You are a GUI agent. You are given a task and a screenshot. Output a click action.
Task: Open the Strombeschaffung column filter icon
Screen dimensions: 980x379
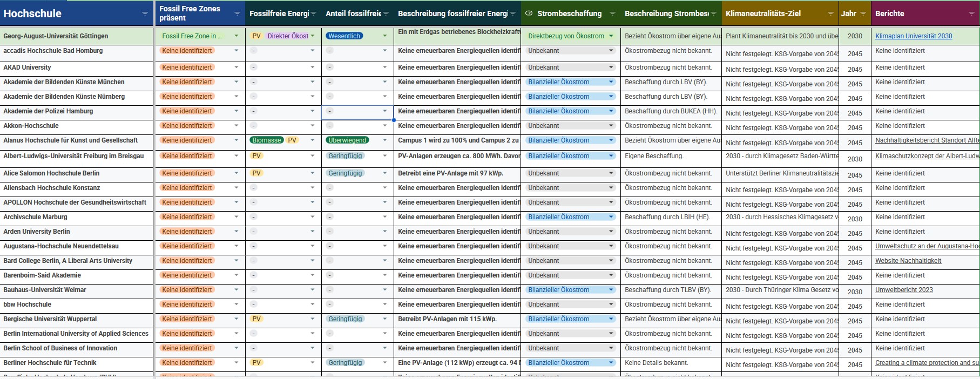[x=612, y=13]
